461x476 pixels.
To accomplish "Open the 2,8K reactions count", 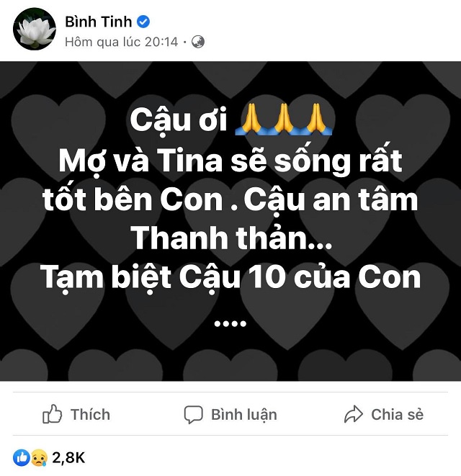I will pyautogui.click(x=68, y=457).
